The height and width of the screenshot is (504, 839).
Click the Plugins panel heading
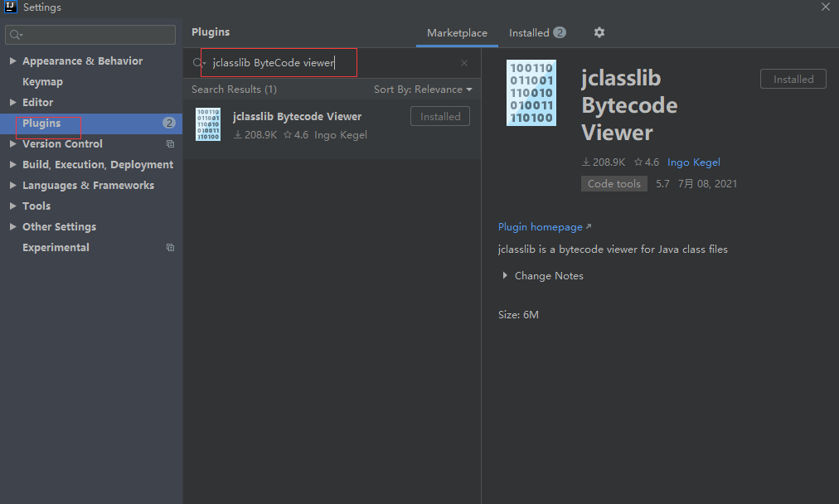211,32
